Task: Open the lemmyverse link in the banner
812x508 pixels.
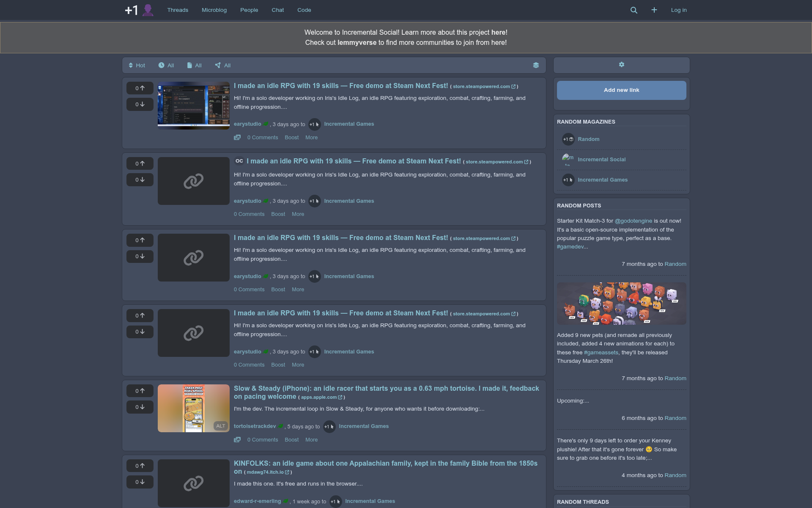Action: [357, 43]
